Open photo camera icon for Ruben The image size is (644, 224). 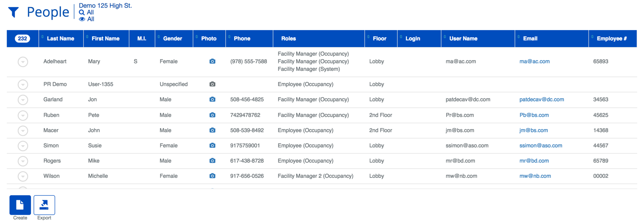point(212,115)
